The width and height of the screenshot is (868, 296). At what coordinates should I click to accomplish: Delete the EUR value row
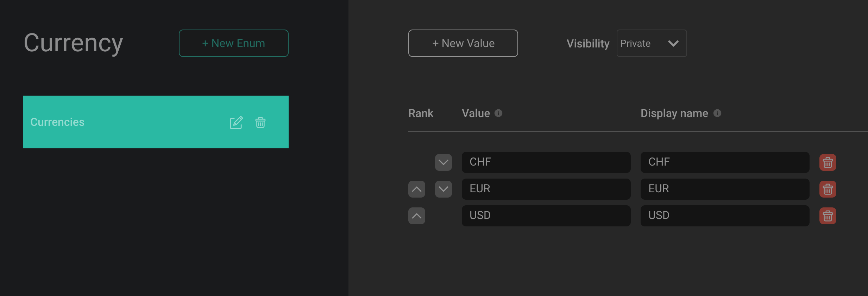point(828,189)
